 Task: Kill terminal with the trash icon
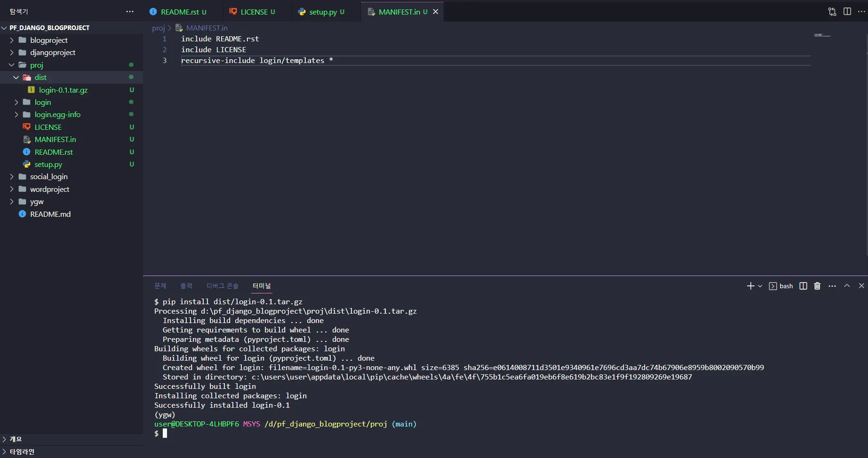tap(817, 286)
